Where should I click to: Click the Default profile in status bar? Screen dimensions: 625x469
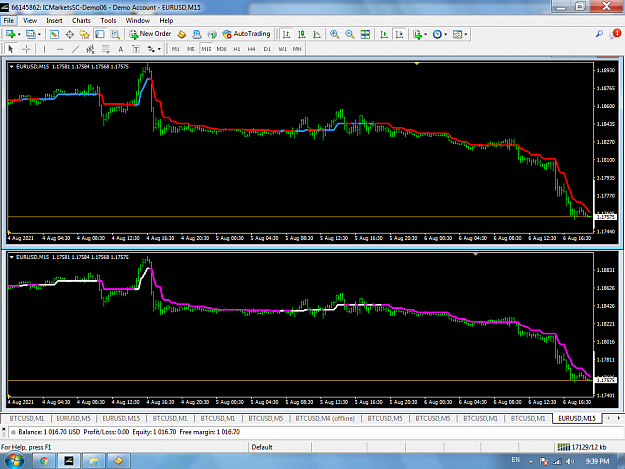click(x=262, y=447)
